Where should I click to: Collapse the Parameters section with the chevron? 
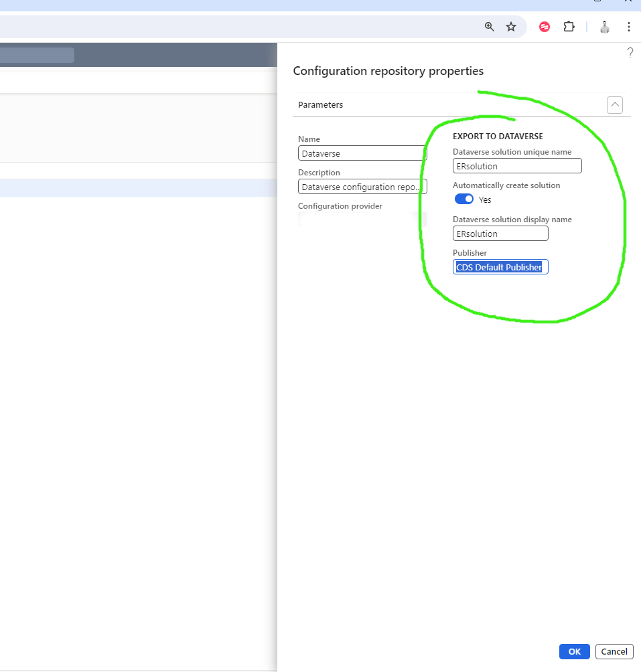(614, 105)
